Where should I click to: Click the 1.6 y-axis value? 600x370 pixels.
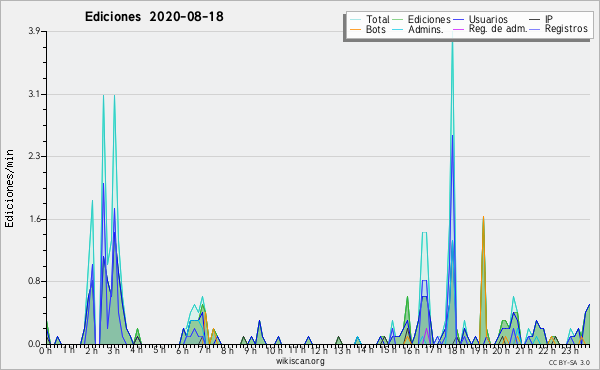(34, 219)
